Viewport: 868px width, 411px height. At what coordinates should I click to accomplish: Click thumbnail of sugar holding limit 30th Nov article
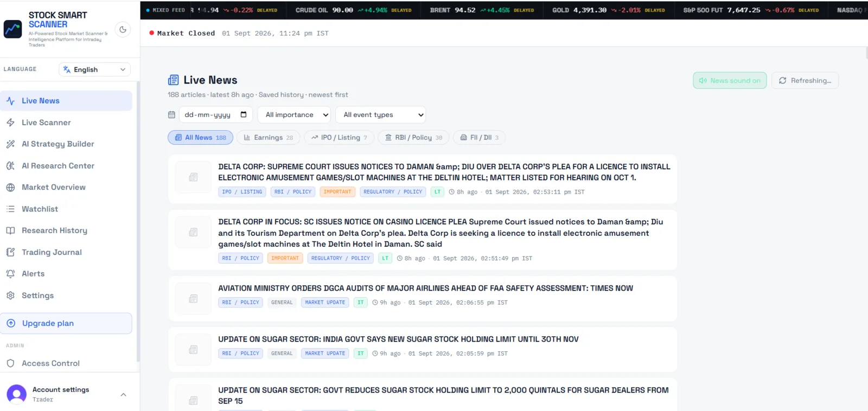[x=193, y=350]
